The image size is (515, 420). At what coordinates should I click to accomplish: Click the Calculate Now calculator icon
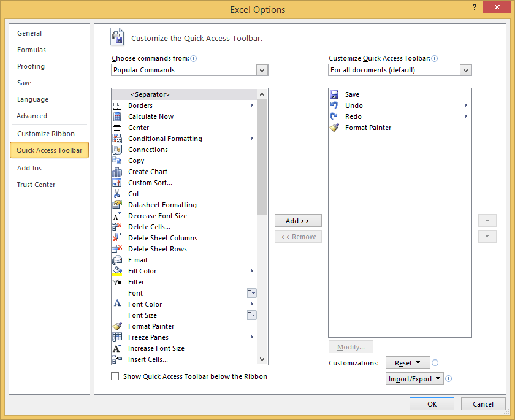tap(117, 116)
